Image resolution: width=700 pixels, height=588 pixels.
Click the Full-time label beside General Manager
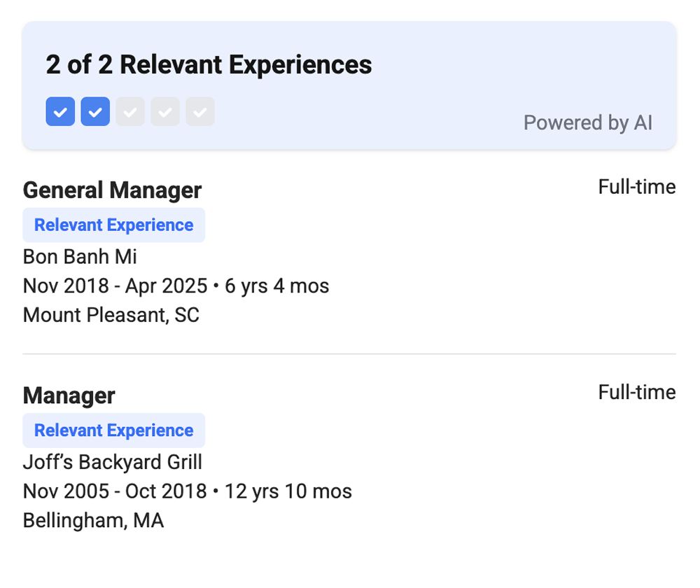(636, 187)
